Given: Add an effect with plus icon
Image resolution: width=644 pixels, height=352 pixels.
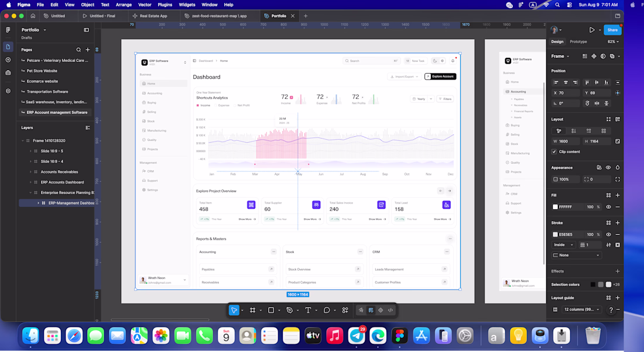Looking at the screenshot, I should coord(617,271).
